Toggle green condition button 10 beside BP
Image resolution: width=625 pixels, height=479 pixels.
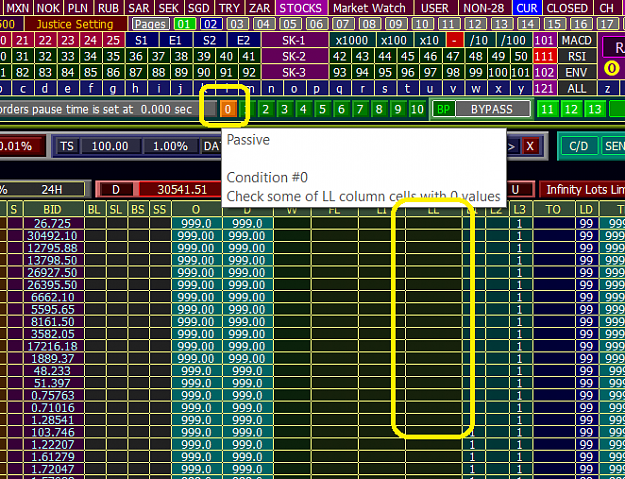click(x=417, y=109)
